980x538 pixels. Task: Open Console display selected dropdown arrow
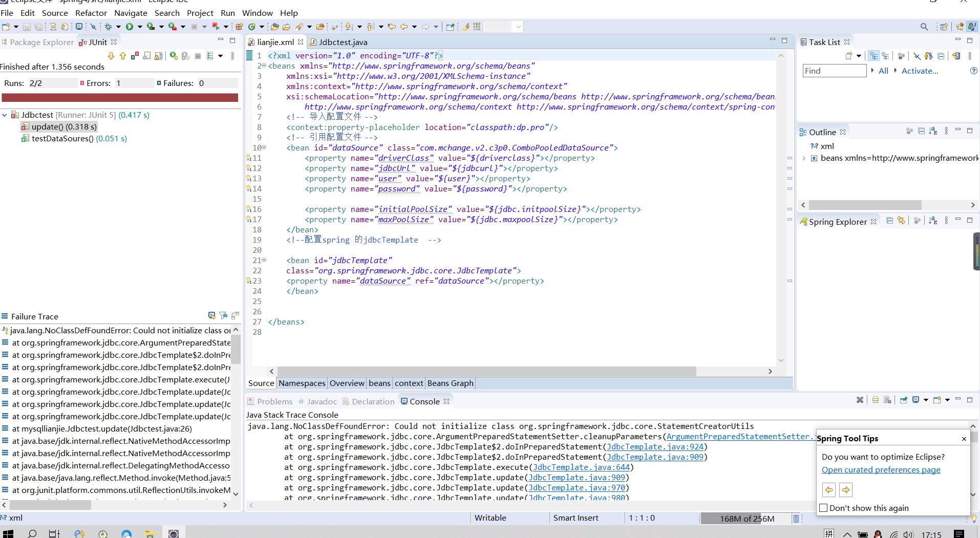(926, 400)
